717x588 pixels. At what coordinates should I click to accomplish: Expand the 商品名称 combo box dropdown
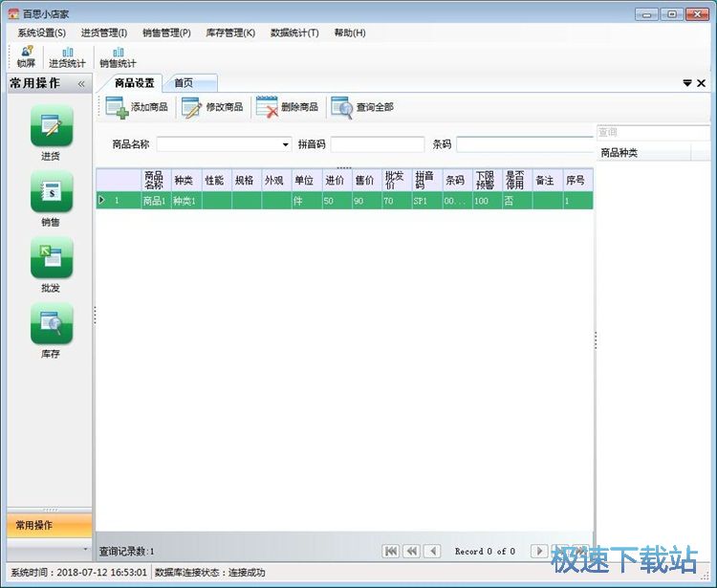click(x=285, y=144)
